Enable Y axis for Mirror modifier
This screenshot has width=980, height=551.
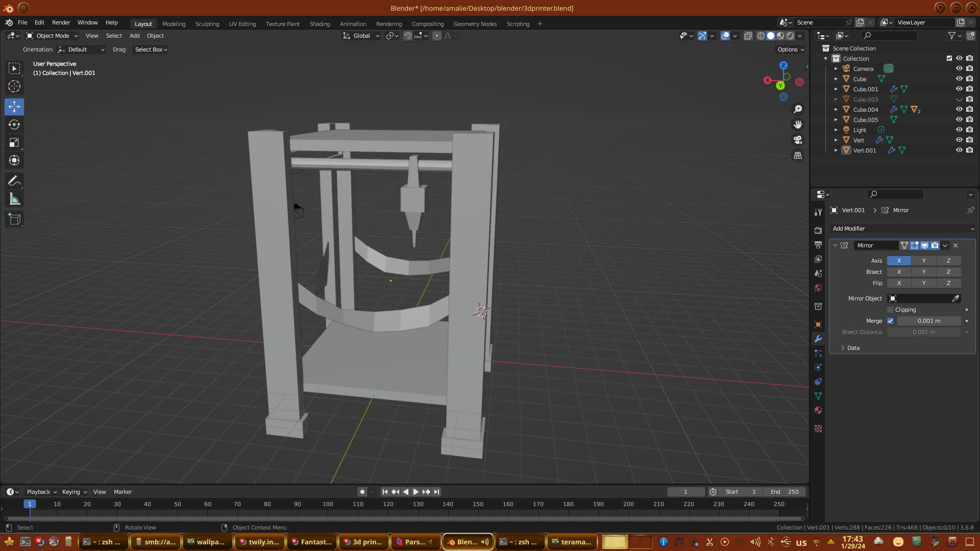[x=923, y=261]
